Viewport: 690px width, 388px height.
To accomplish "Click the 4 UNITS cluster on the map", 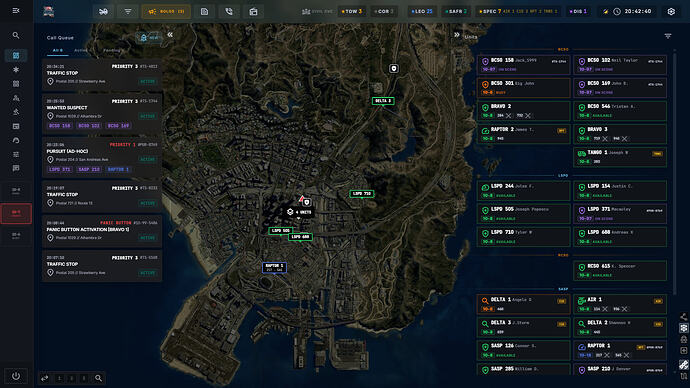I will coord(299,212).
